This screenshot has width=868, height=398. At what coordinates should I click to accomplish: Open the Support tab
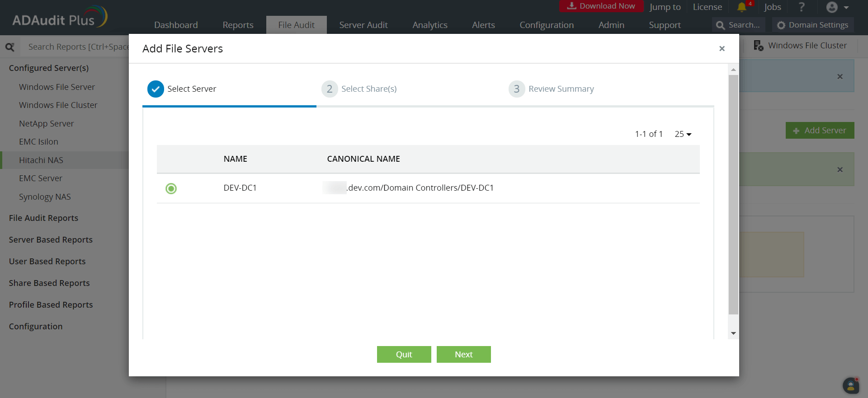[x=665, y=25]
